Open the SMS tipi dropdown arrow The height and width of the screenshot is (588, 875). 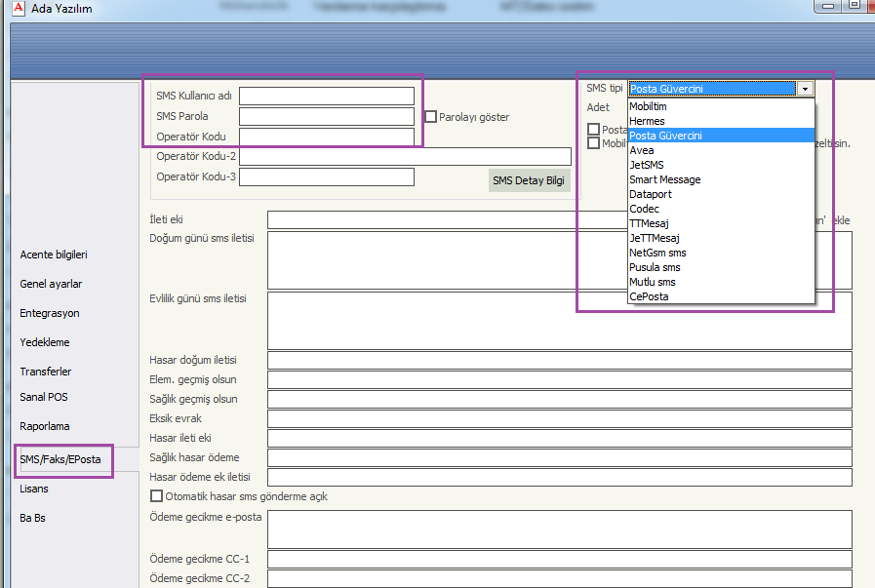point(805,89)
